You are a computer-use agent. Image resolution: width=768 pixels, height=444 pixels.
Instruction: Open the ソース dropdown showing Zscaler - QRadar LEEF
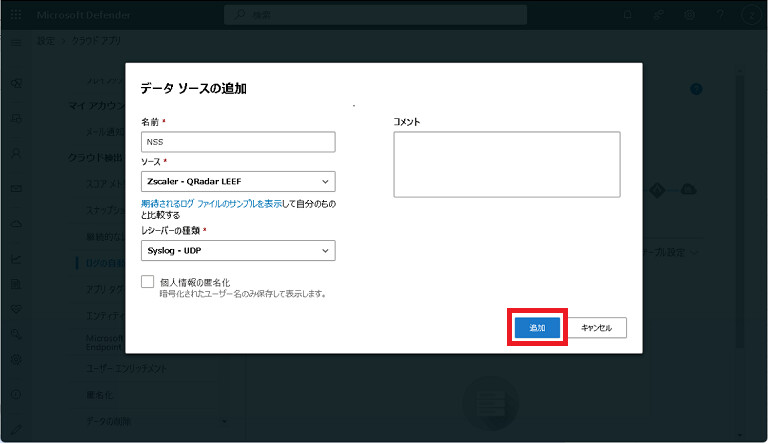238,181
